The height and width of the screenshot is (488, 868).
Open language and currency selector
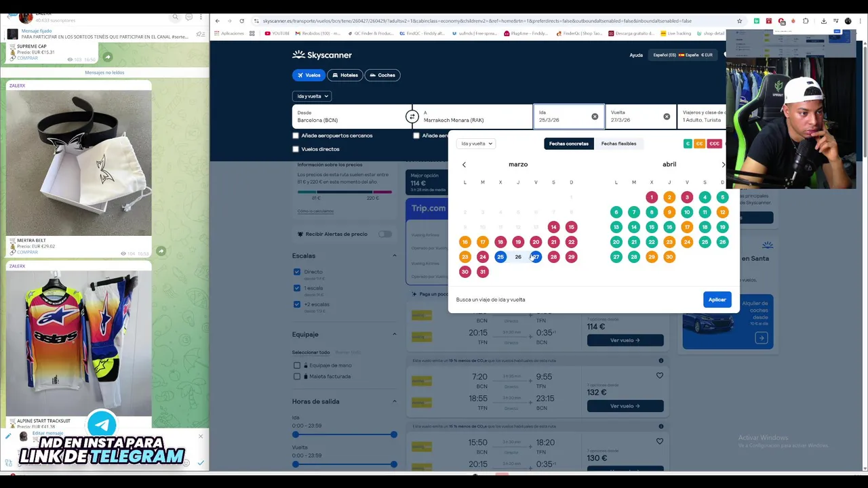pos(682,55)
